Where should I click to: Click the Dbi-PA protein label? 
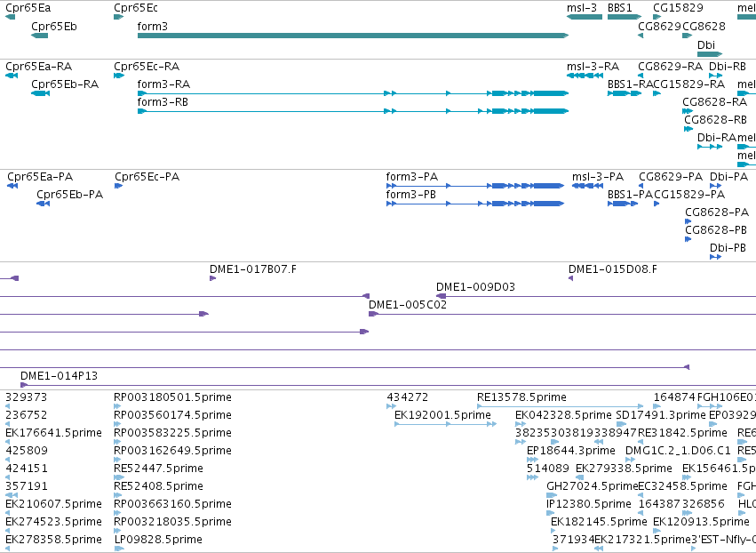coord(728,177)
